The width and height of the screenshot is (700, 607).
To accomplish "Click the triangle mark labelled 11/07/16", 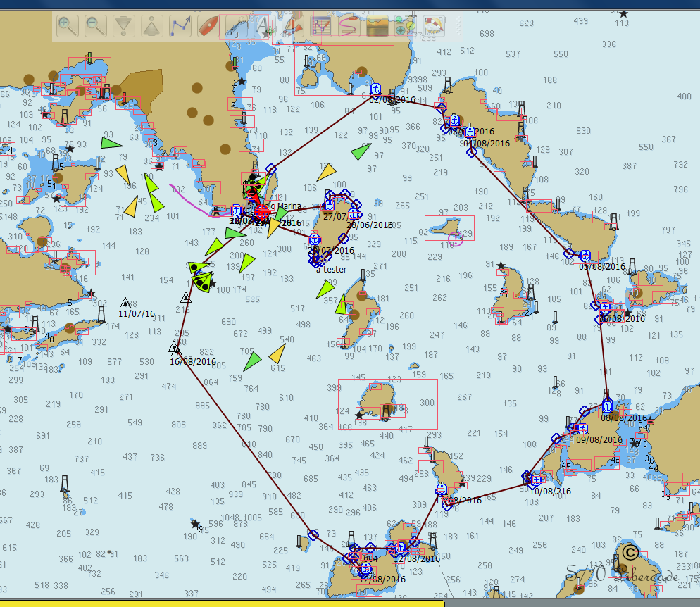I will pyautogui.click(x=126, y=303).
